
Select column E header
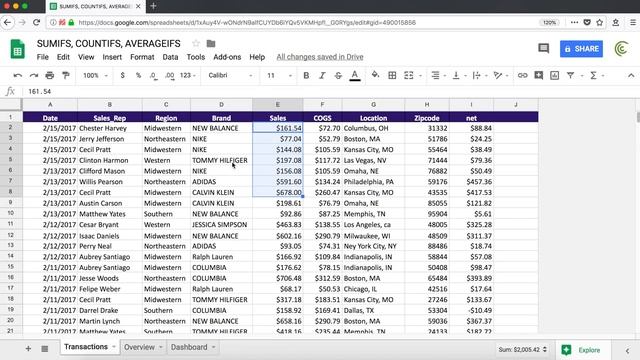(x=278, y=105)
